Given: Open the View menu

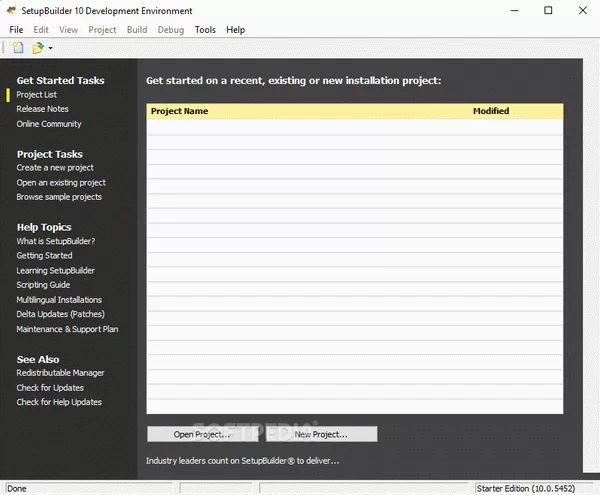Looking at the screenshot, I should [68, 30].
